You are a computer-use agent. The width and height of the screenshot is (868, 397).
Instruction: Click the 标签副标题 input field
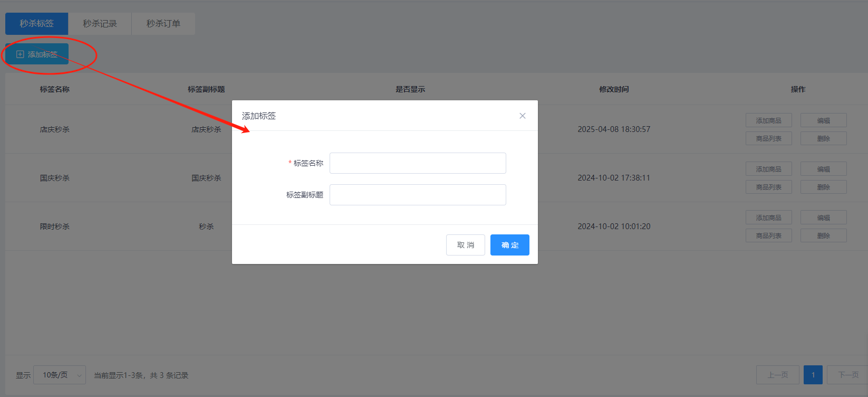click(418, 195)
